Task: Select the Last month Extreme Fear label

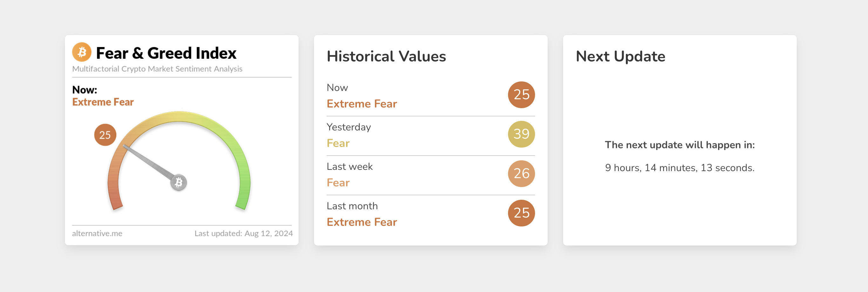Action: pos(362,222)
